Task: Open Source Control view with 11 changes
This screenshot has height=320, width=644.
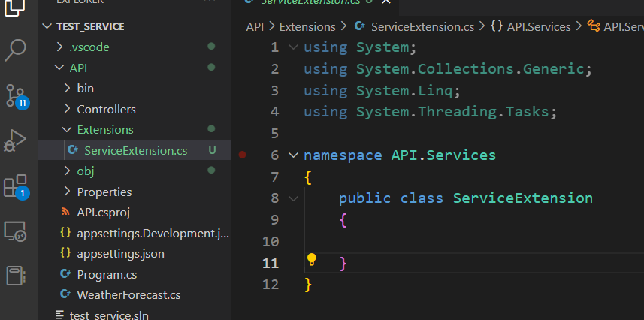Action: tap(17, 97)
